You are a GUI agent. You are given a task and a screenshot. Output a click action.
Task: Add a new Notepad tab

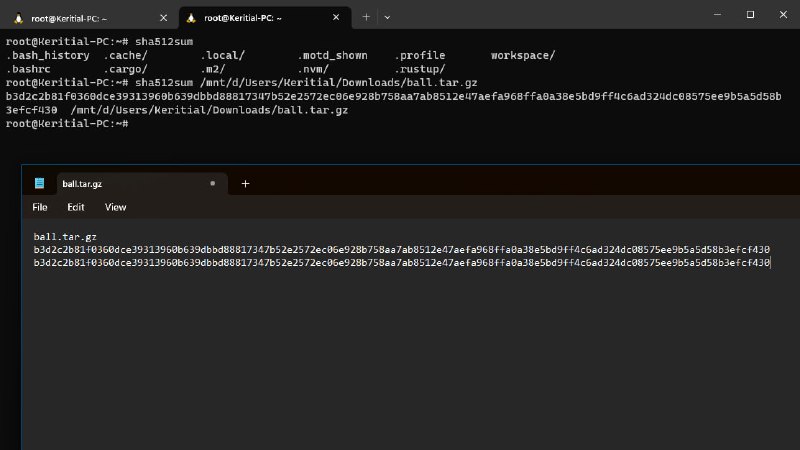point(245,184)
